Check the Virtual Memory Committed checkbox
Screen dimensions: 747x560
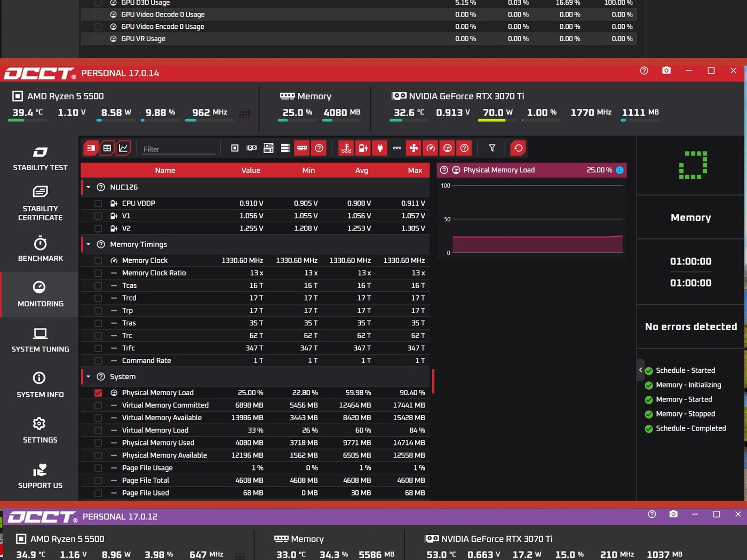click(98, 405)
